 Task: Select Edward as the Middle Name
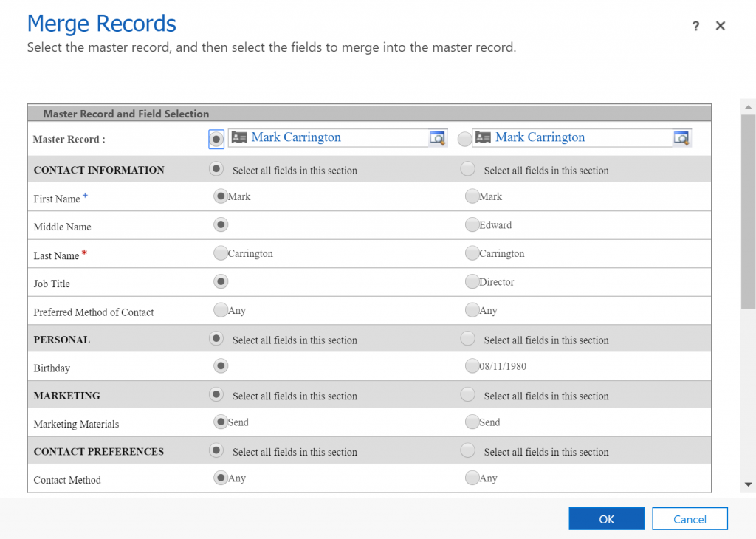pos(472,224)
